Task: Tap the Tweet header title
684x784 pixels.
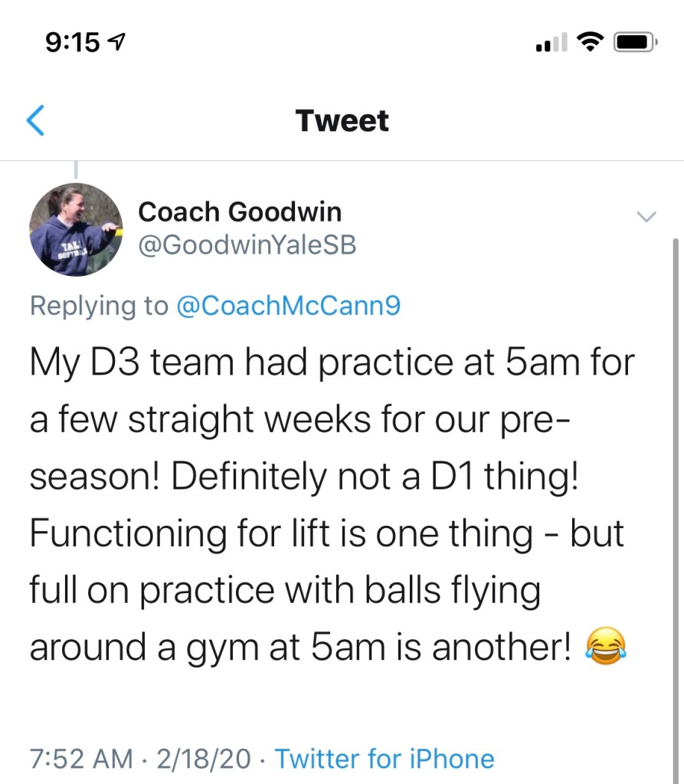Action: pos(342,121)
